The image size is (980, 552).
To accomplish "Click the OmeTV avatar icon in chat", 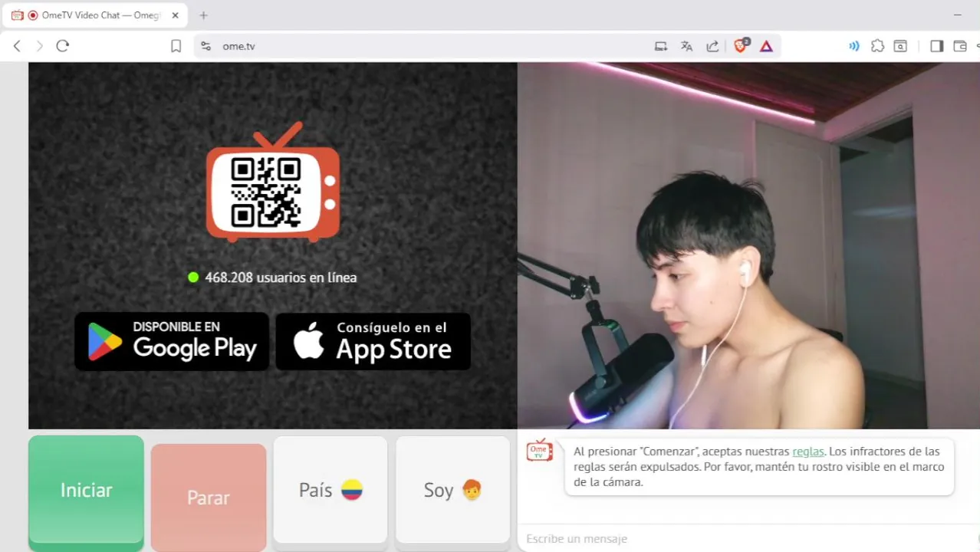I will point(540,450).
